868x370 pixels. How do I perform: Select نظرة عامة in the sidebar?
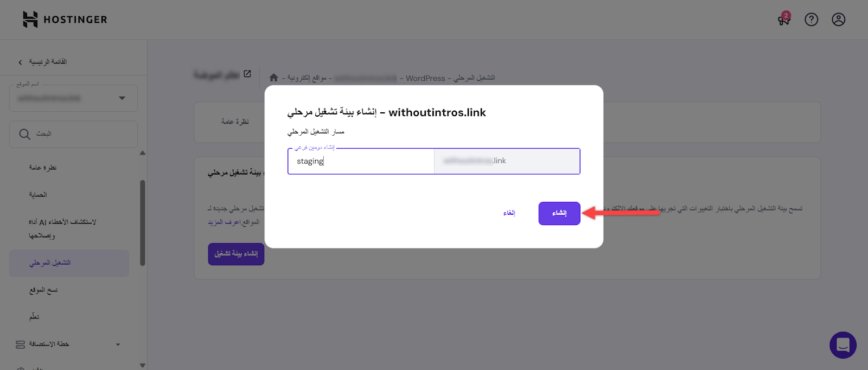point(42,168)
